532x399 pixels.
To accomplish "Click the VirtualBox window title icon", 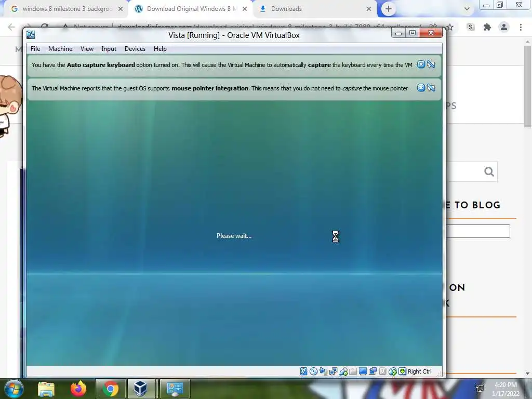I will (31, 35).
